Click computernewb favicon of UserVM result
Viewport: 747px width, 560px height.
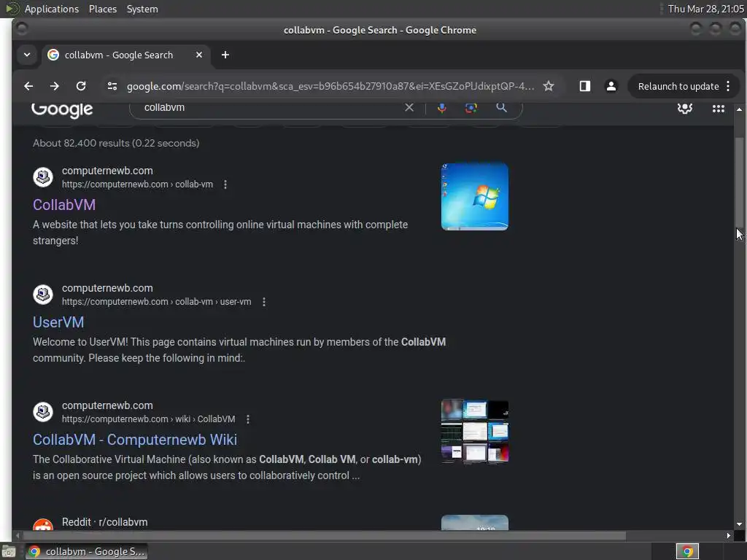click(x=43, y=295)
